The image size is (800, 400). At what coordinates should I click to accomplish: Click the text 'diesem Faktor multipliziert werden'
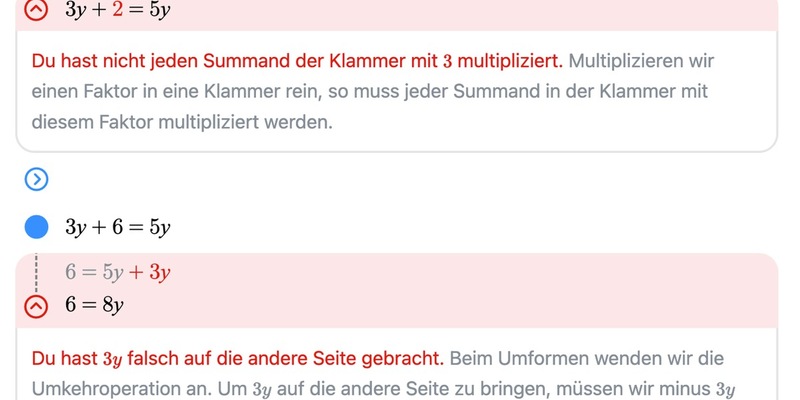[181, 124]
